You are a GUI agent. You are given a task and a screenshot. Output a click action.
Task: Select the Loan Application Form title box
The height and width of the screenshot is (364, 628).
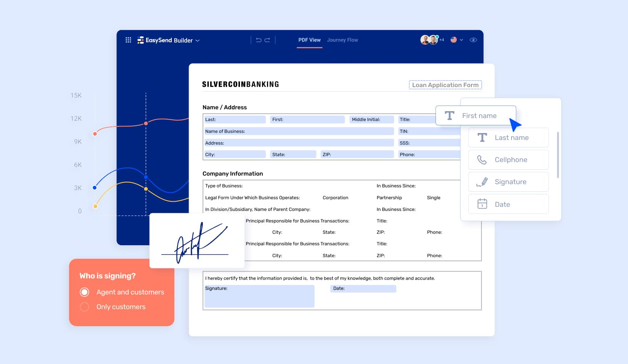[x=445, y=85]
